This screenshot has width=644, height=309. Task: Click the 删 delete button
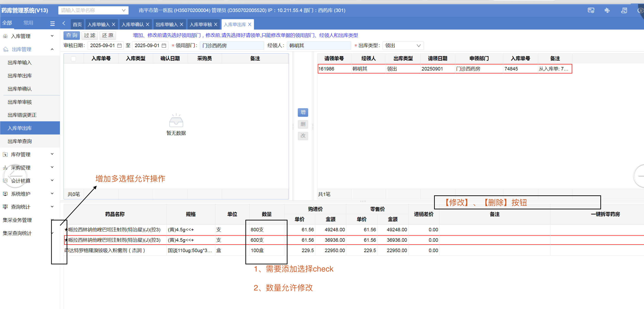point(303,124)
